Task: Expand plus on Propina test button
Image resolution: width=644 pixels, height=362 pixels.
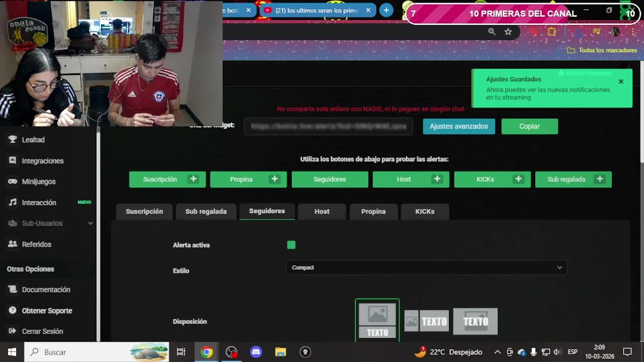Action: [275, 179]
